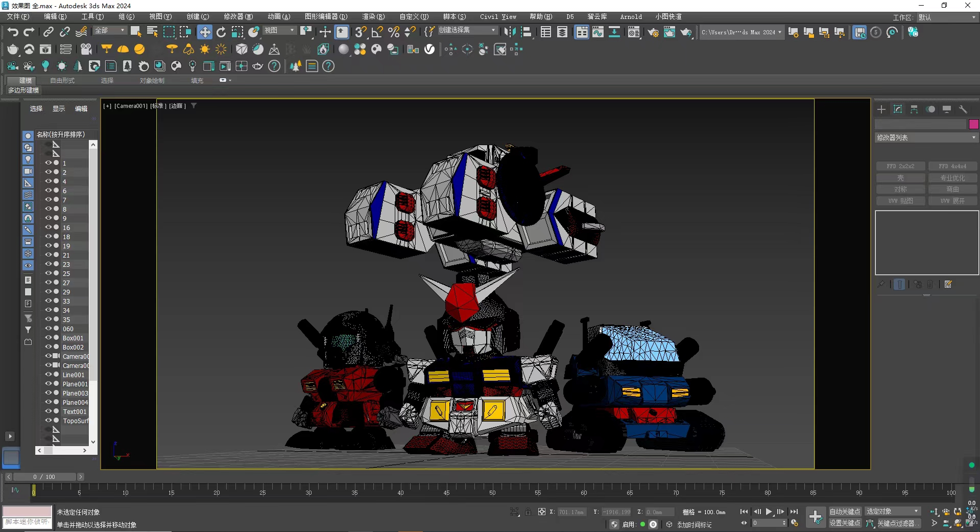Activate the Select and Move tool
980x532 pixels.
[205, 32]
